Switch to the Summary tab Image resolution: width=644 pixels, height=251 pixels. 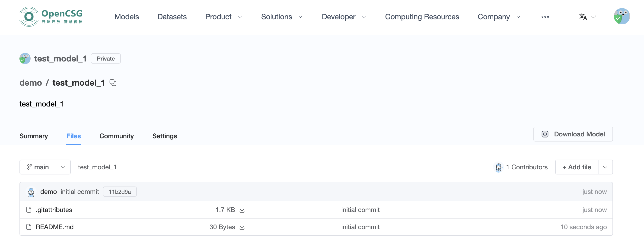[34, 136]
